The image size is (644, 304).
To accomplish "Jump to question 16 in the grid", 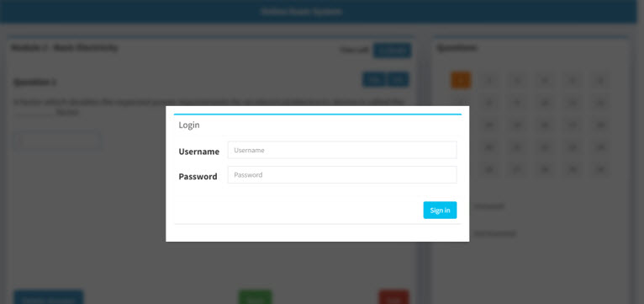I will pos(545,125).
